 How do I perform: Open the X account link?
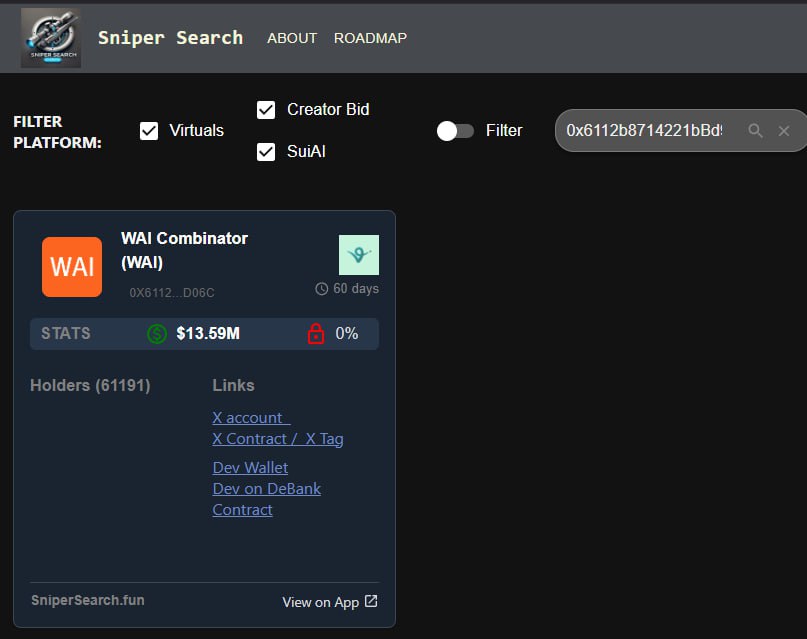[x=249, y=417]
